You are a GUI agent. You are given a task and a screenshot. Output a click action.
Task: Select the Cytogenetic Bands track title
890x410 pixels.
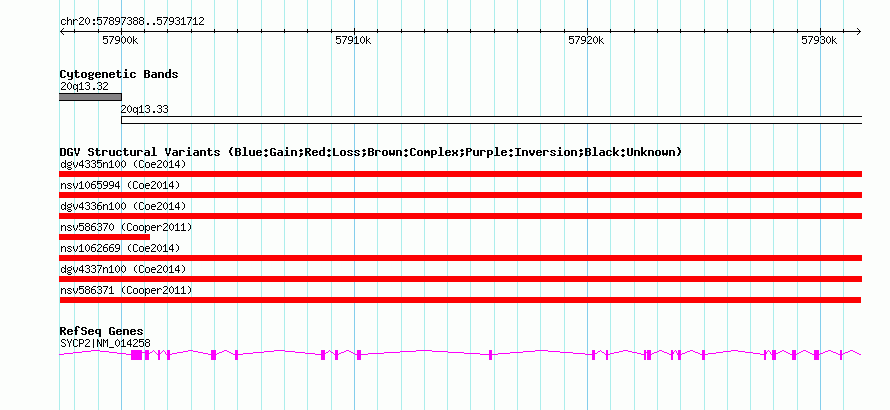119,74
